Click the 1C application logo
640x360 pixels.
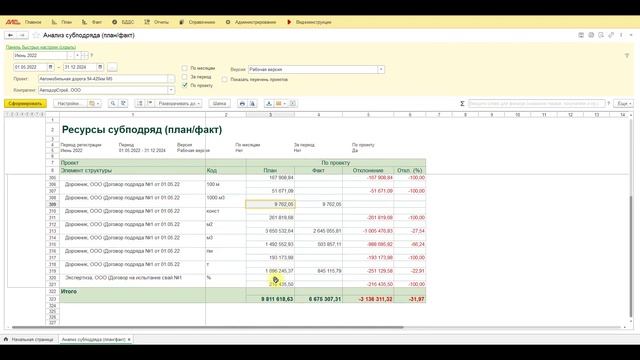[x=13, y=22]
